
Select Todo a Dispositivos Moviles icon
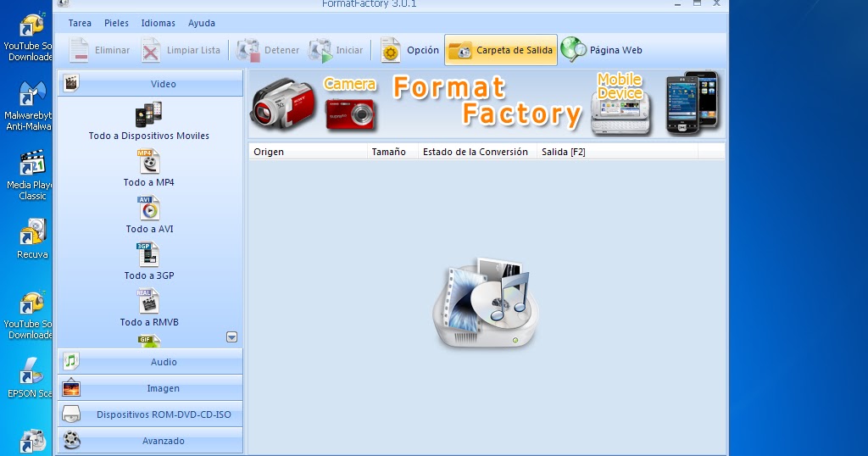click(x=149, y=114)
